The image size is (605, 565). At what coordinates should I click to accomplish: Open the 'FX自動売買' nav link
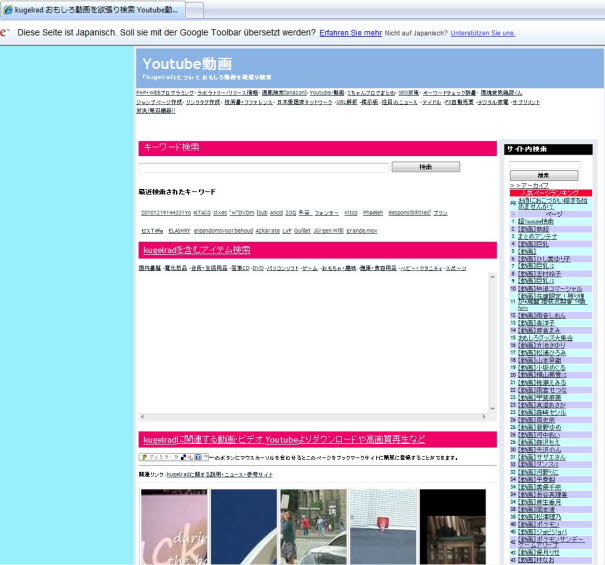[459, 102]
